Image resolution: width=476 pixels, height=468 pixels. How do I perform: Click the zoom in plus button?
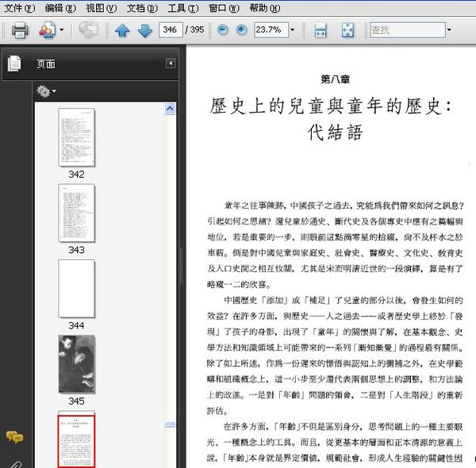coord(240,30)
